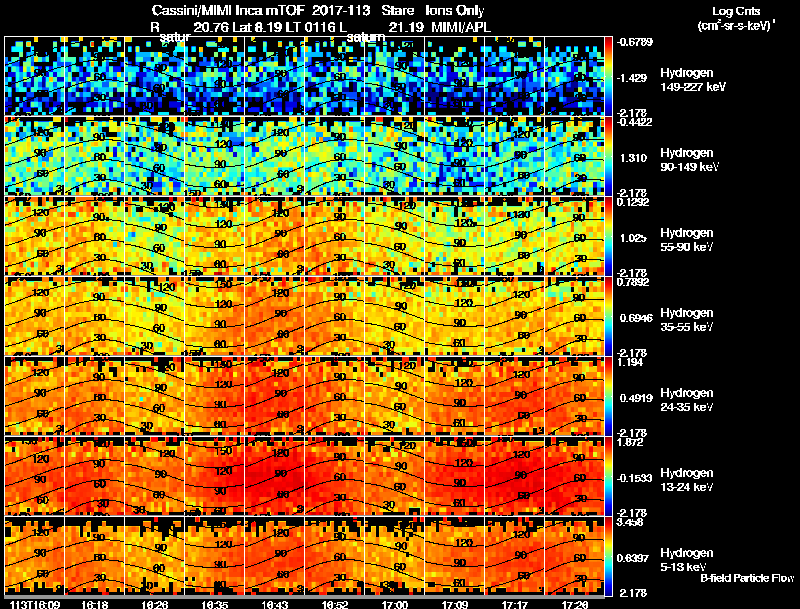Image resolution: width=800 pixels, height=609 pixels.
Task: Click the Hydrogen 55-90 keV row label
Action: coord(687,240)
